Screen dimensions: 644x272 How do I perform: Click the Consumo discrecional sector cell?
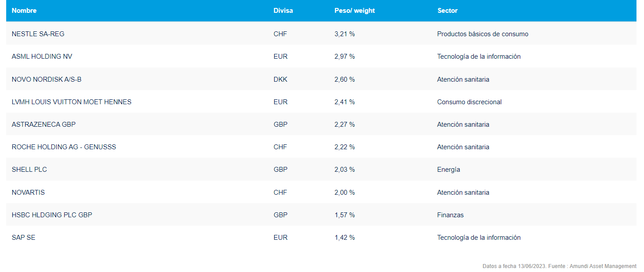(x=469, y=102)
